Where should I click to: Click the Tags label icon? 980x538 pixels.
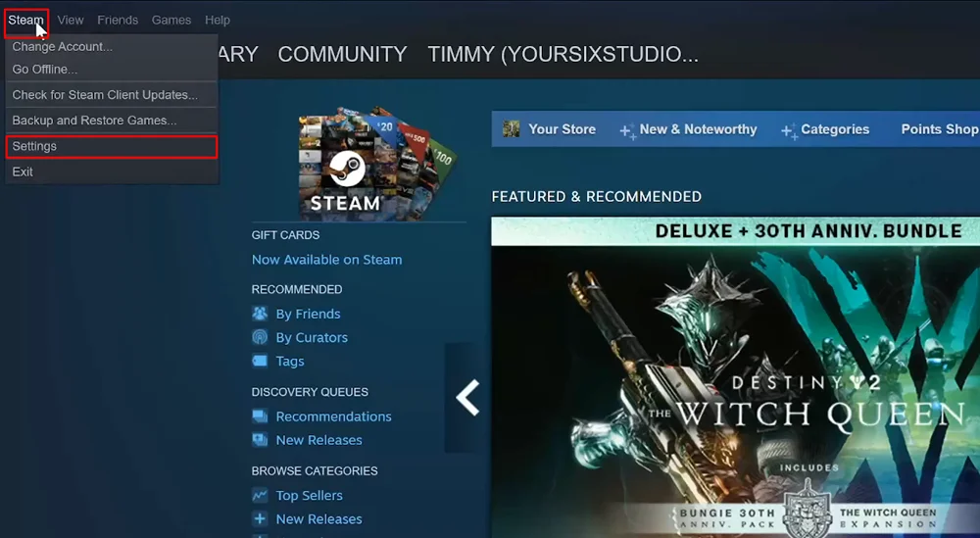(260, 362)
